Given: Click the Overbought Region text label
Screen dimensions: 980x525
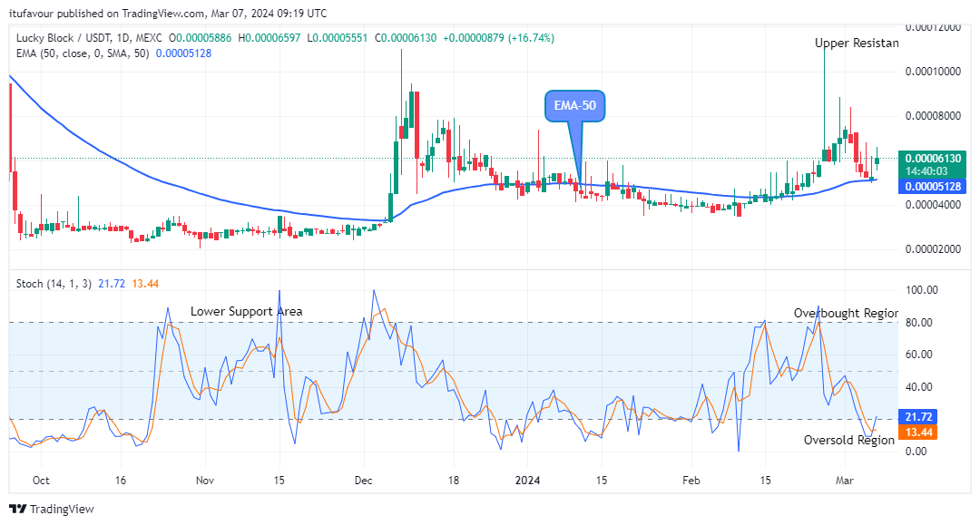Looking at the screenshot, I should pos(847,314).
